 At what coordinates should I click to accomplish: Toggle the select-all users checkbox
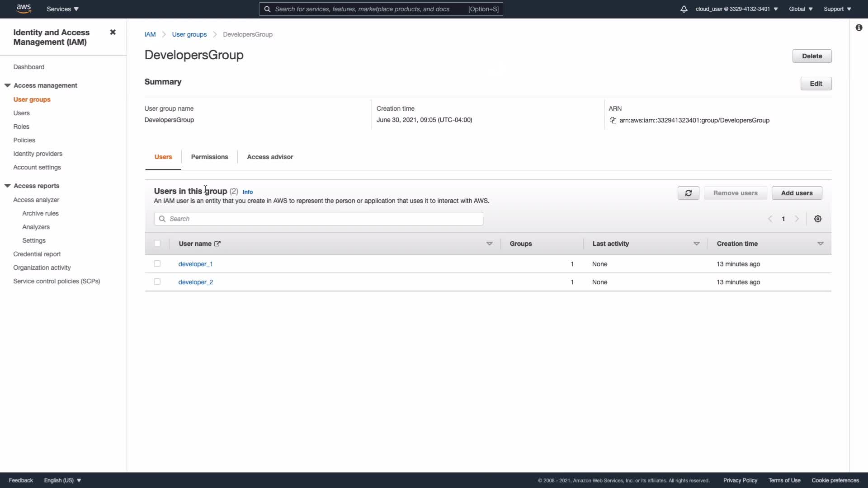click(x=157, y=244)
